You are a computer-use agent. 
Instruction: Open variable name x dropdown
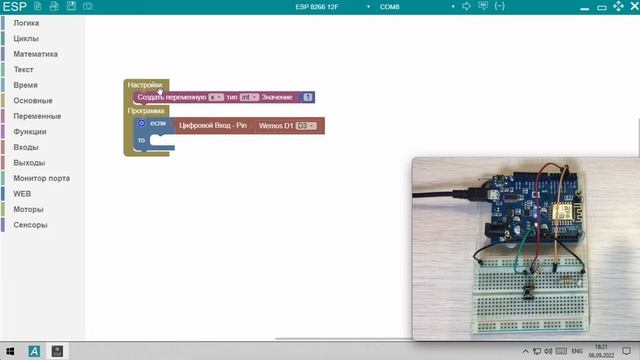click(x=216, y=97)
